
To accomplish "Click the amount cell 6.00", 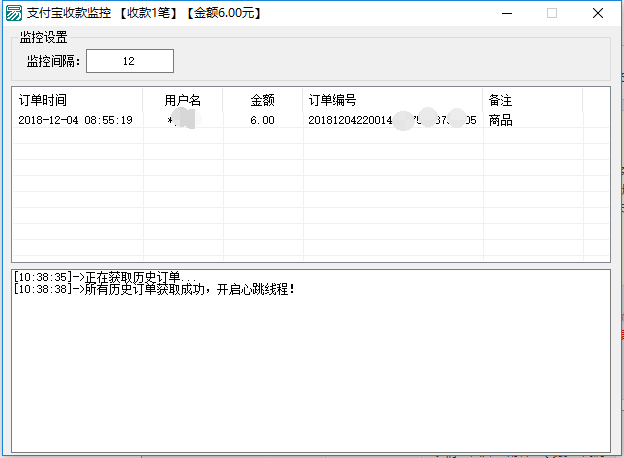I will [x=262, y=120].
